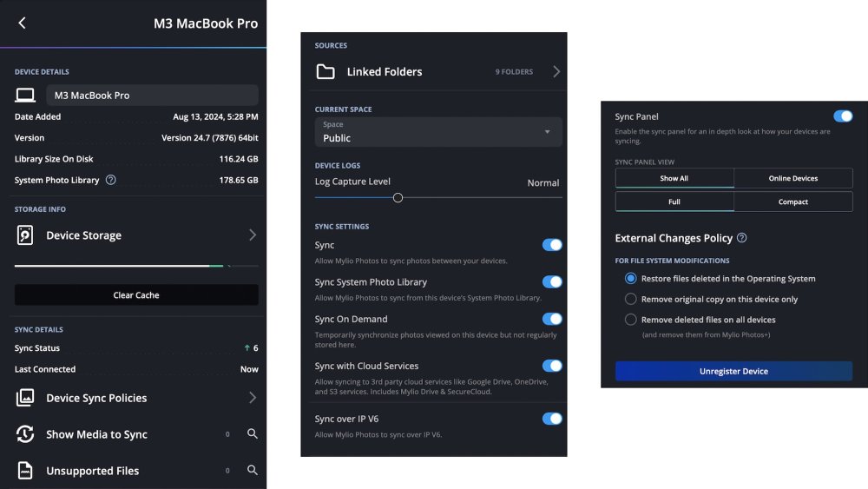This screenshot has height=489, width=868.
Task: Turn off the Sync toggle
Action: pos(552,245)
